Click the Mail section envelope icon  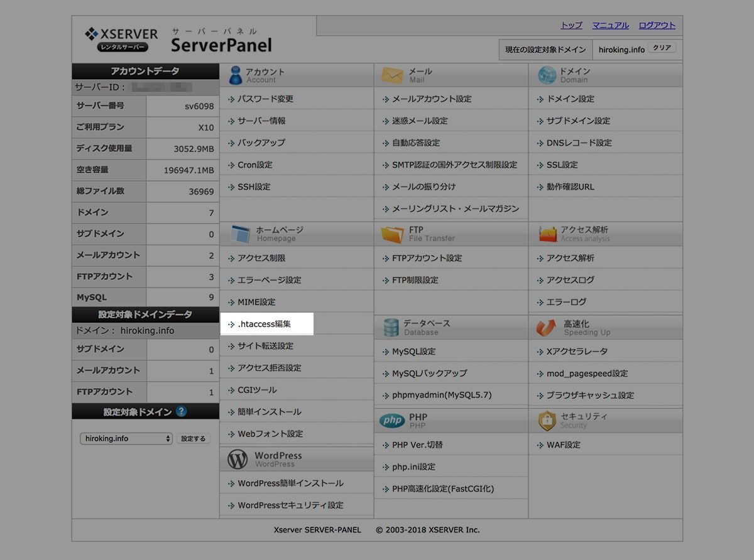click(392, 75)
